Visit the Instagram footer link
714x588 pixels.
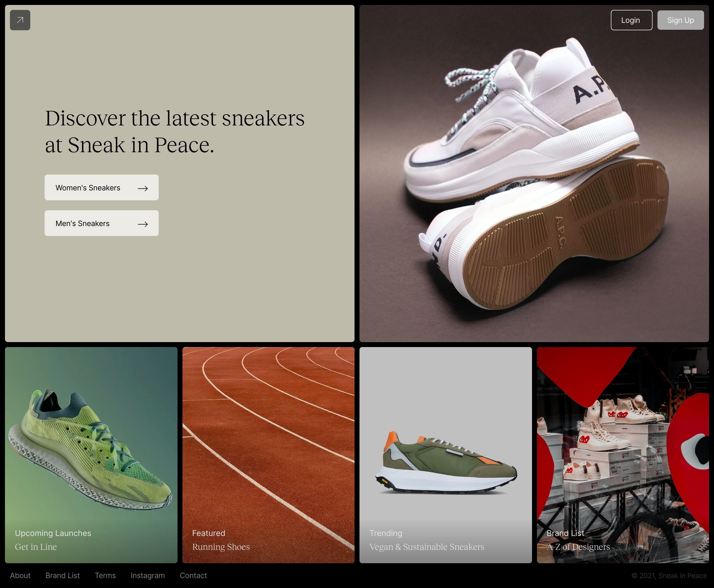(x=148, y=575)
